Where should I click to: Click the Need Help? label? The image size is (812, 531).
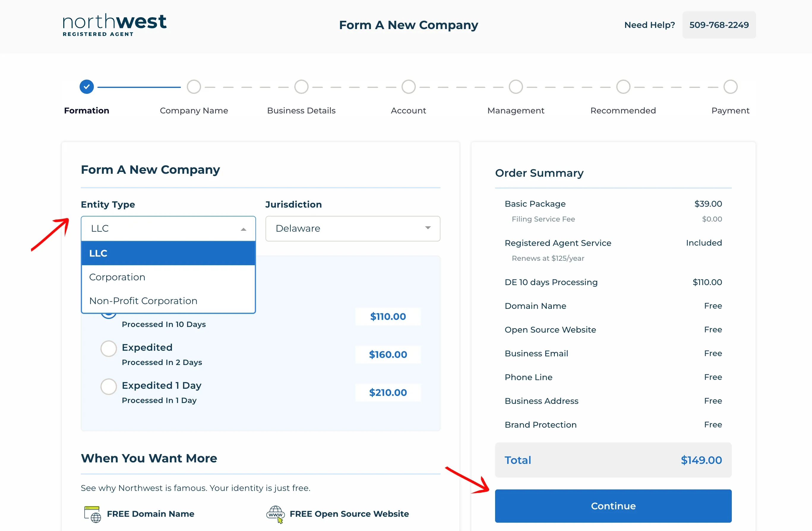[650, 25]
